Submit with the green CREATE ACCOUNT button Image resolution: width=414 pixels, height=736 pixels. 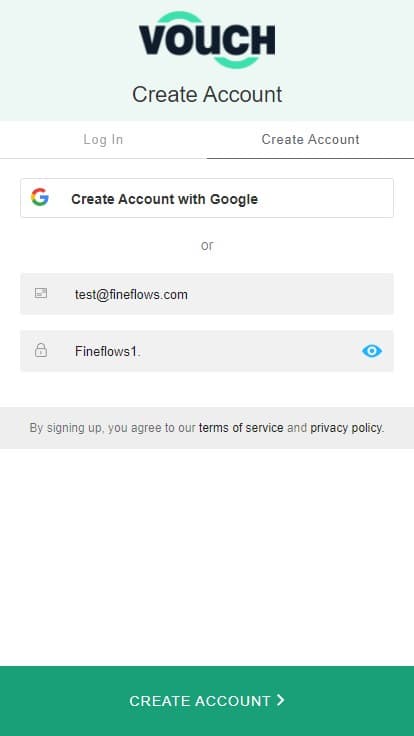(x=207, y=701)
